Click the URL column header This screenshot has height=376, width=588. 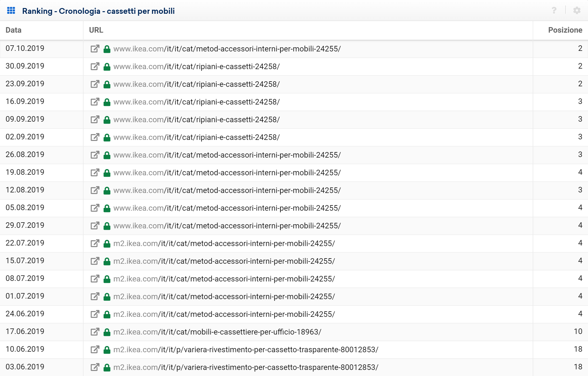point(96,30)
